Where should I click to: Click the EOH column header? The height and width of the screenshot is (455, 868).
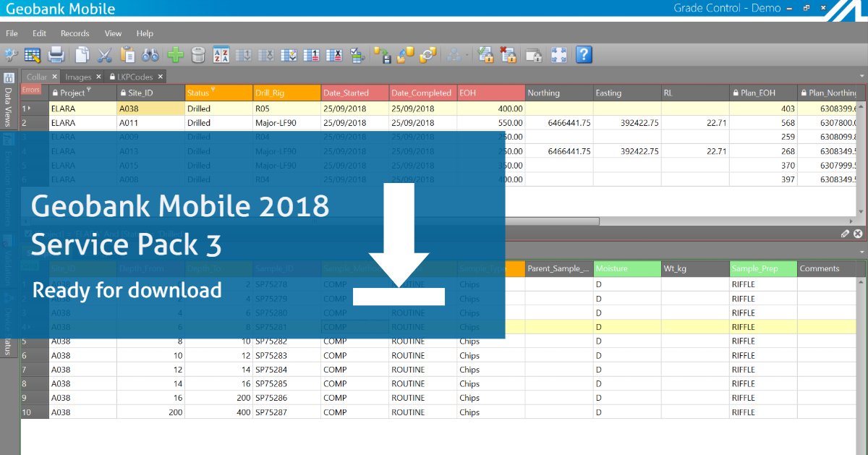point(490,93)
